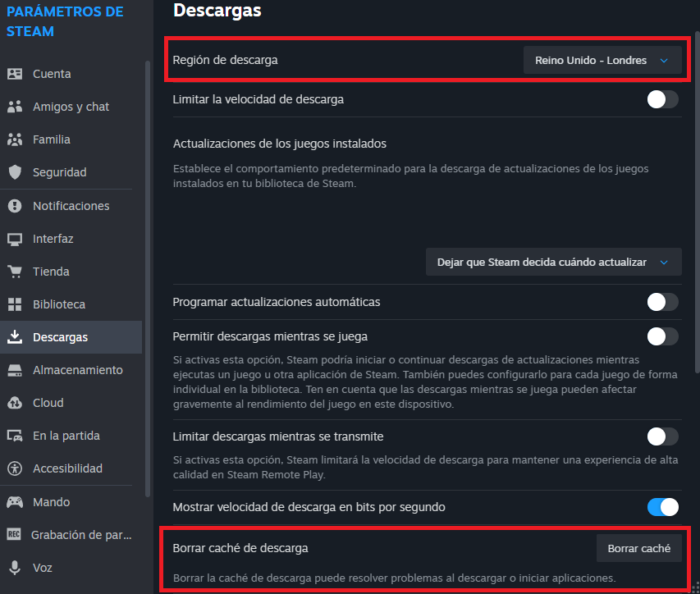
Task: Click the Familia group icon
Action: 15,139
